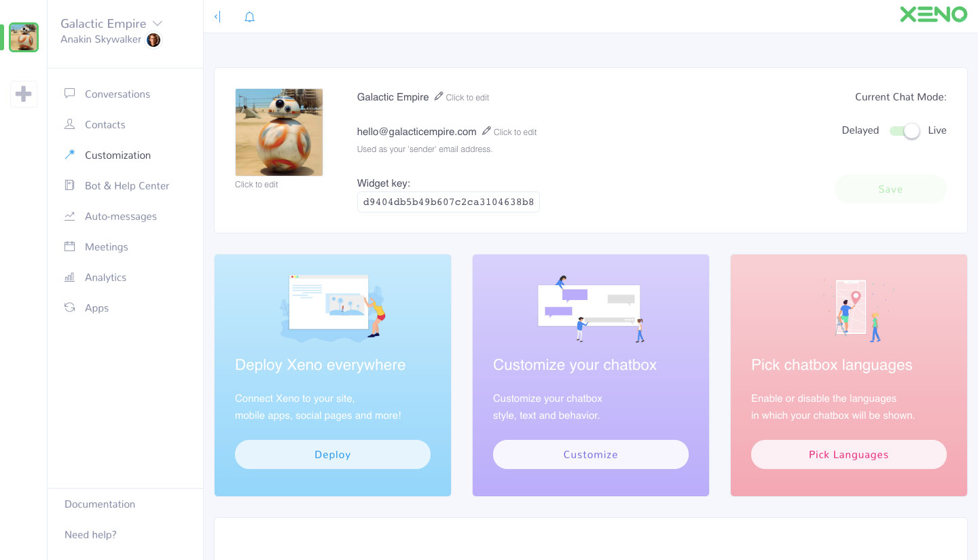This screenshot has width=978, height=560.
Task: Click the Bot & Help Center book icon
Action: (x=69, y=185)
